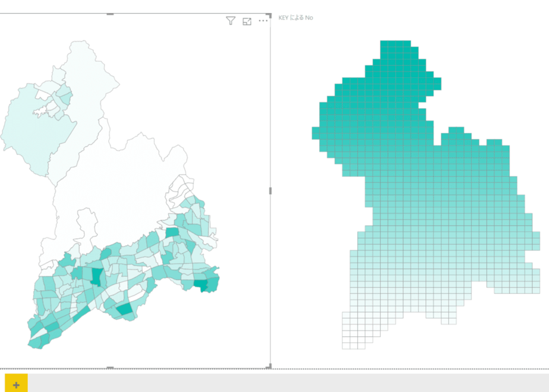Image resolution: width=549 pixels, height=392 pixels.
Task: Open focus mode for the map visual
Action: coord(247,21)
